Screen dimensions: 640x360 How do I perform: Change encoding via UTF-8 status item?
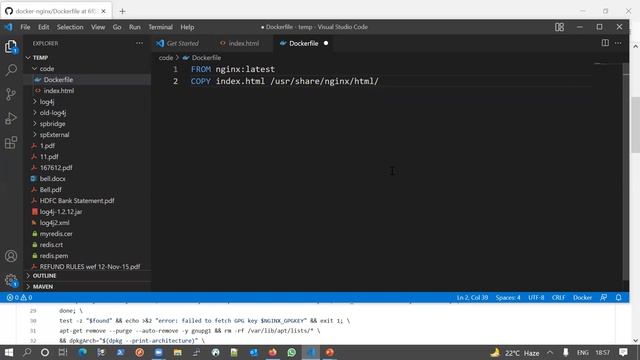pyautogui.click(x=536, y=298)
